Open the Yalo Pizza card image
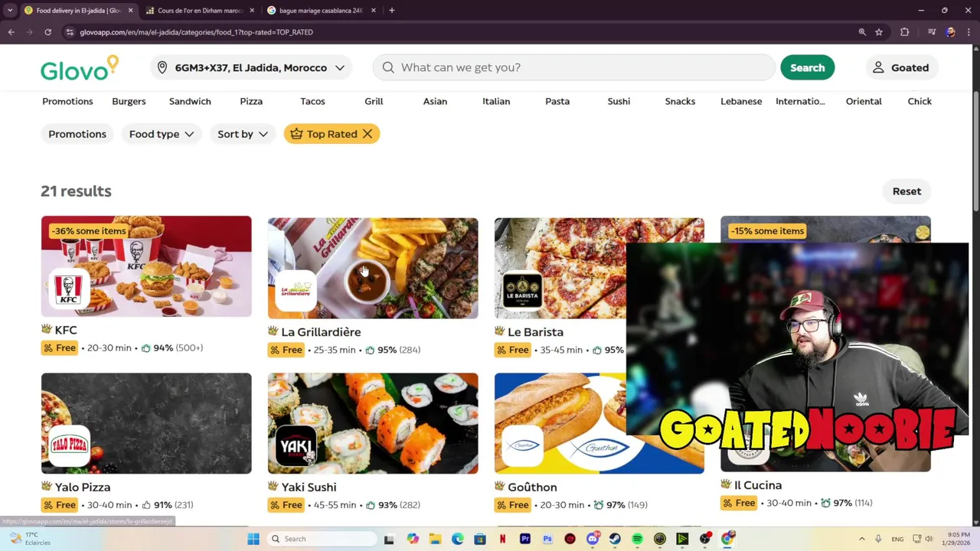Viewport: 980px width, 551px height. point(146,423)
